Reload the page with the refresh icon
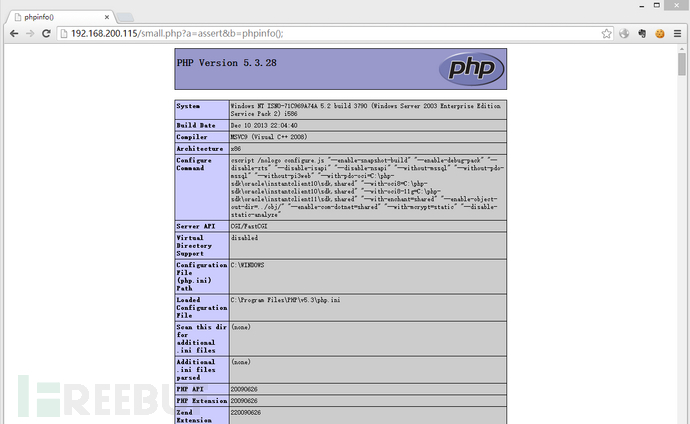 (x=46, y=33)
